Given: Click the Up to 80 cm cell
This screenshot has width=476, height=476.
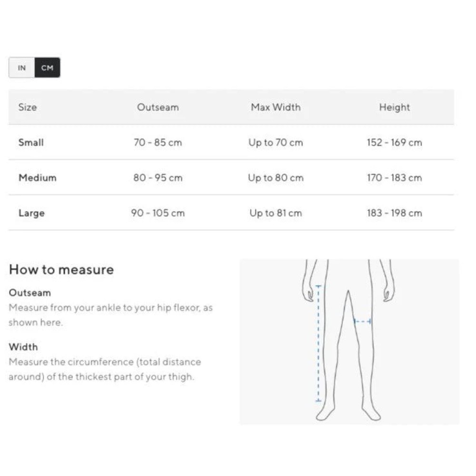Looking at the screenshot, I should point(276,178).
